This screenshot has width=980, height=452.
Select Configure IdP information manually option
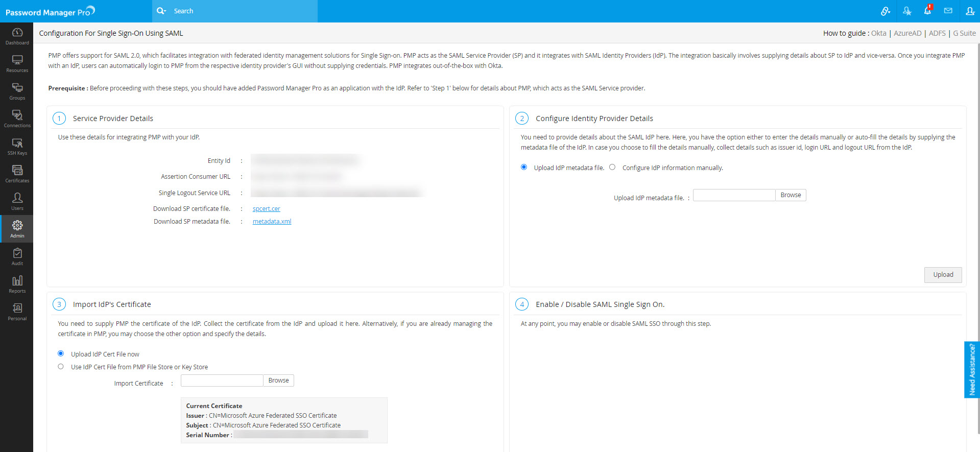612,167
